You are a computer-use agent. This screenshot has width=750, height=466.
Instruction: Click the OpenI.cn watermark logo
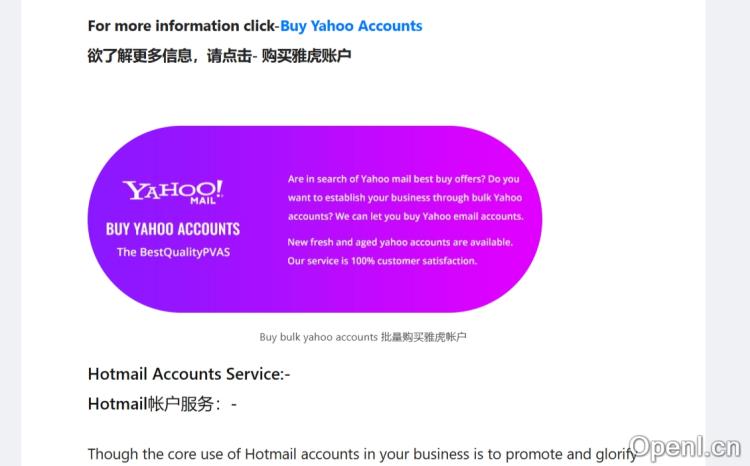685,448
